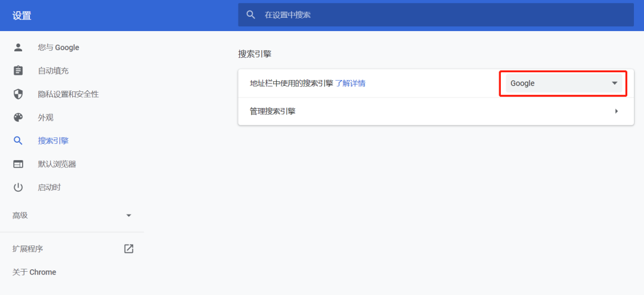Open the 了解详情 link

[x=351, y=83]
